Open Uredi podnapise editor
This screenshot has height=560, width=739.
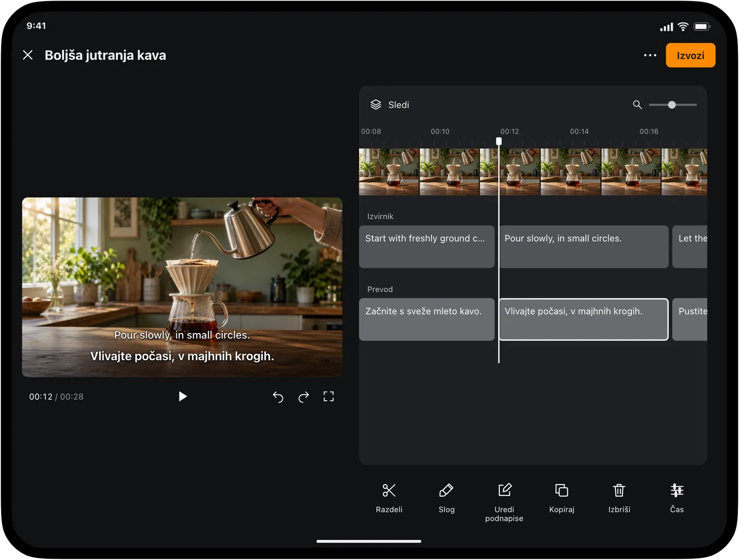coord(504,502)
